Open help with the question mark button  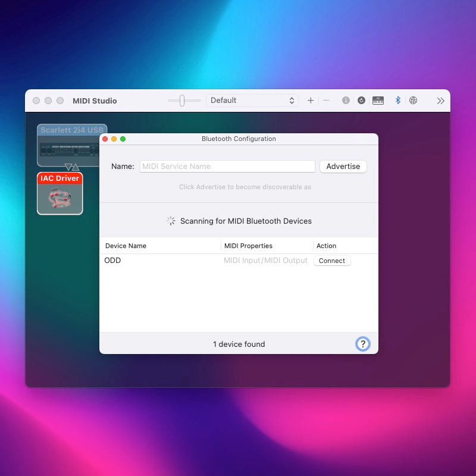362,343
